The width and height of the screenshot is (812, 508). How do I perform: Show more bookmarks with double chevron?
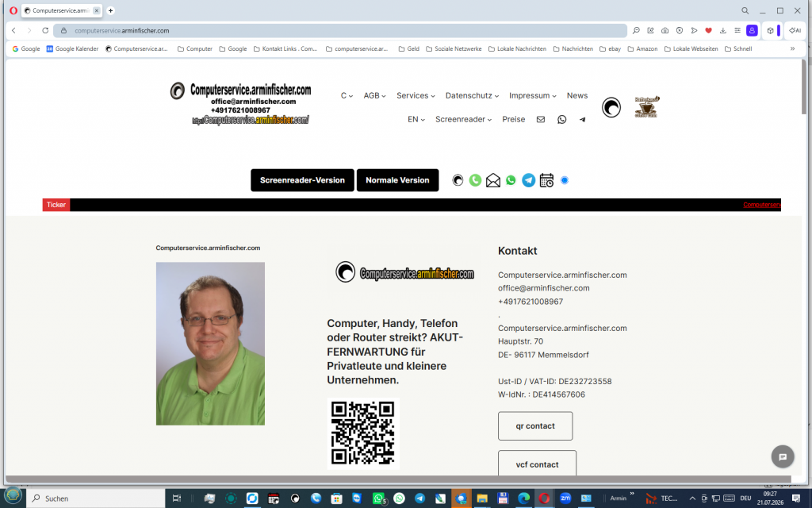tap(792, 48)
